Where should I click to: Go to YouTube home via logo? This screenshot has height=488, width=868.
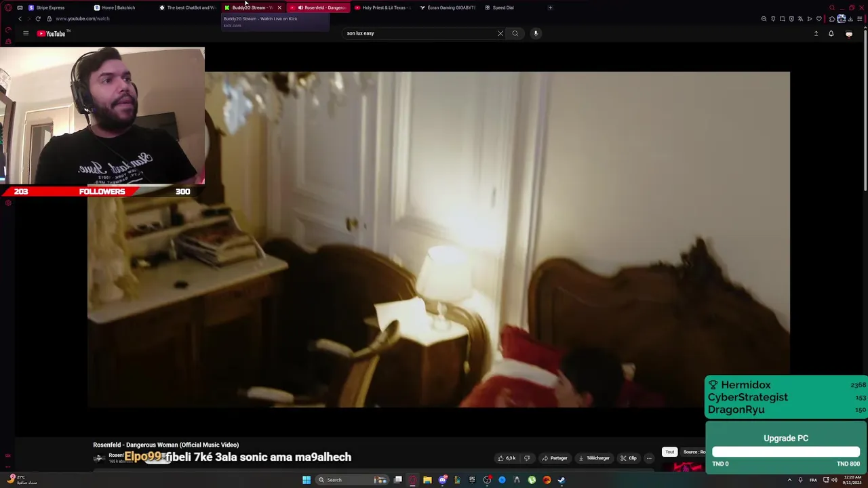(x=52, y=33)
